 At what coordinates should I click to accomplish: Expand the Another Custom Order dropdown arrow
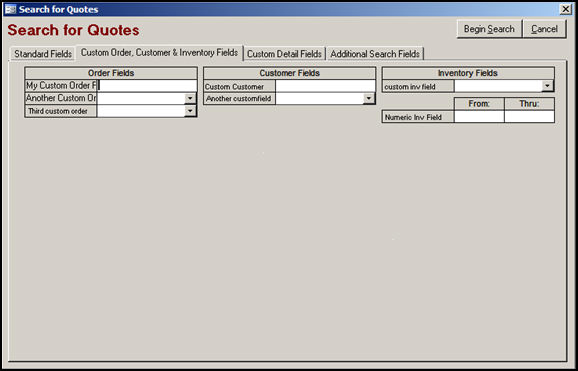click(190, 98)
